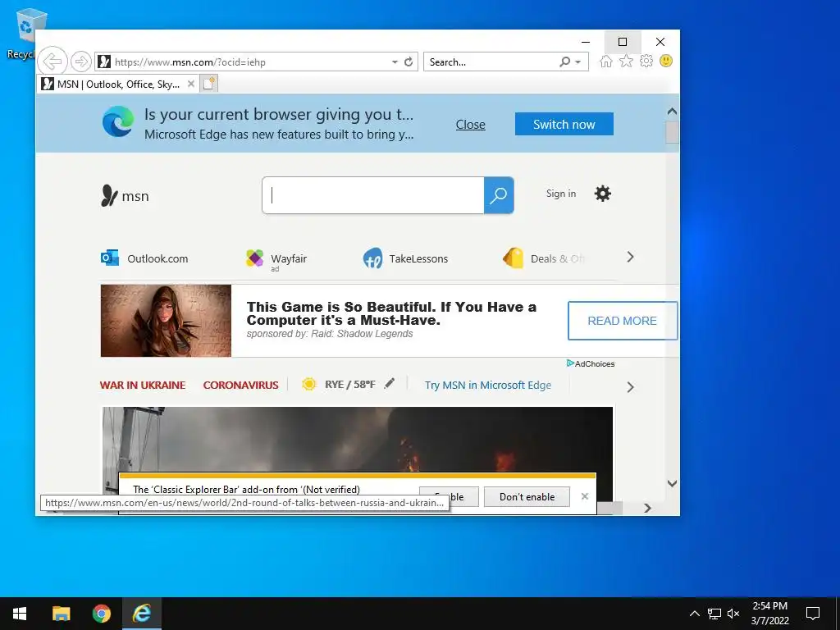Click the network status tray icon

(714, 614)
